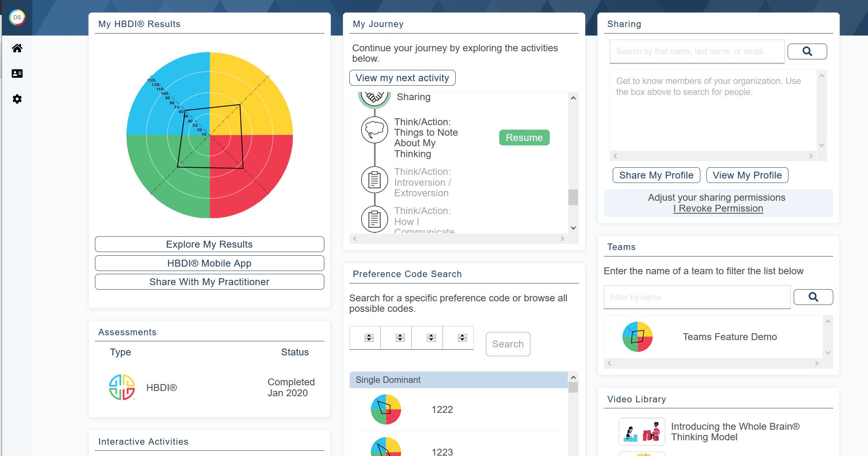Screen dimensions: 868x456
Task: Open the fourth preference code stepper
Action: click(x=462, y=338)
